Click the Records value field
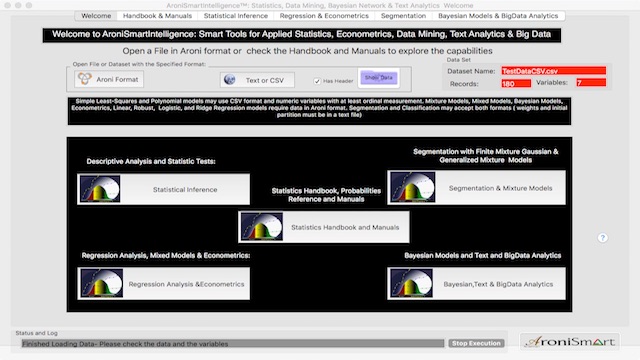Screen dimensions: 640x360 tap(516, 84)
